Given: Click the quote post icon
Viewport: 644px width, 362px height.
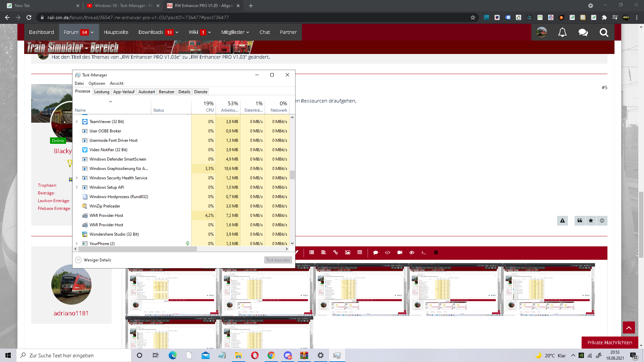Looking at the screenshot, I should coord(580,221).
